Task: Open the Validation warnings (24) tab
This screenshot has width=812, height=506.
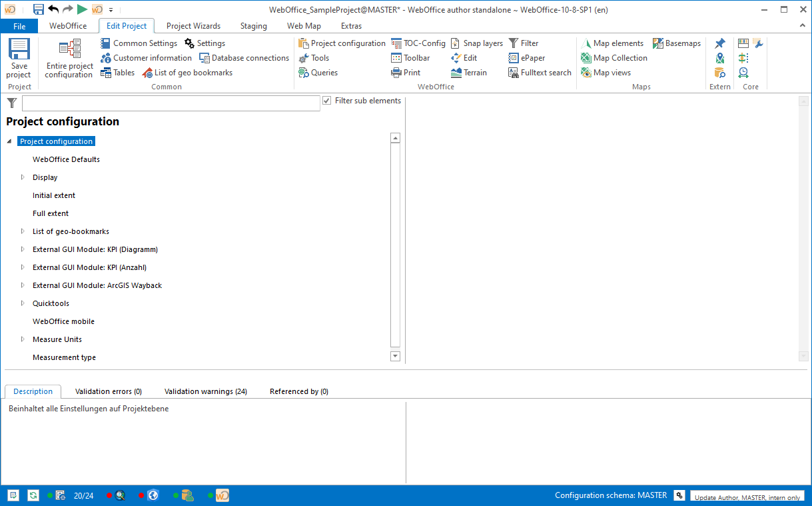Action: pos(206,391)
